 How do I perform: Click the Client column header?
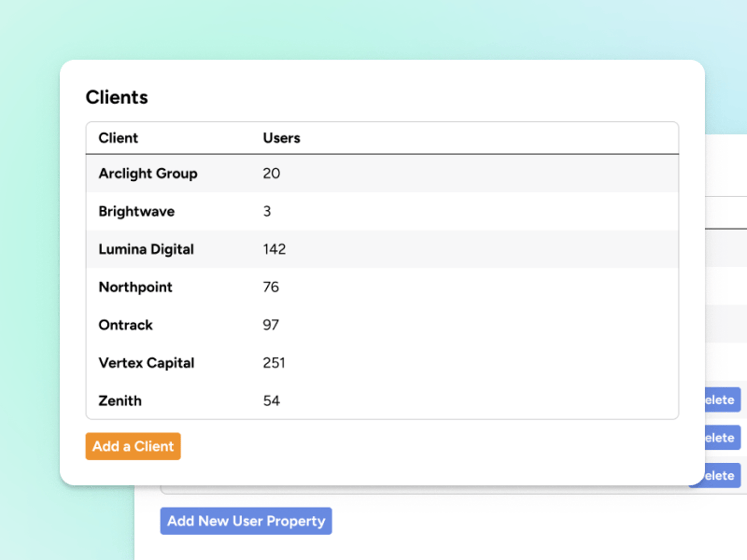coord(118,138)
